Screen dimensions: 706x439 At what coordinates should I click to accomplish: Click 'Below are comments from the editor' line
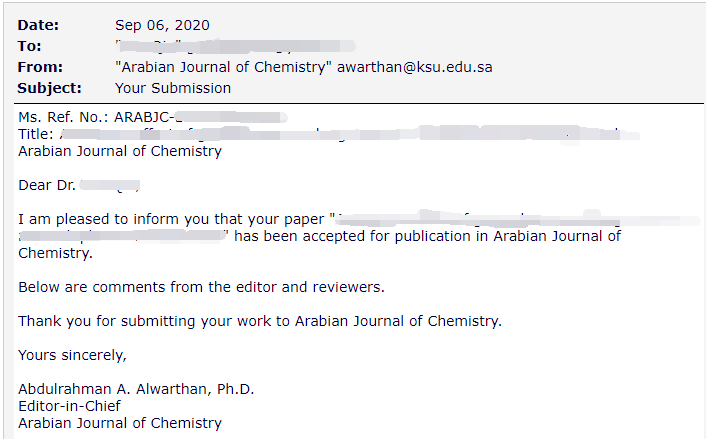tap(201, 287)
